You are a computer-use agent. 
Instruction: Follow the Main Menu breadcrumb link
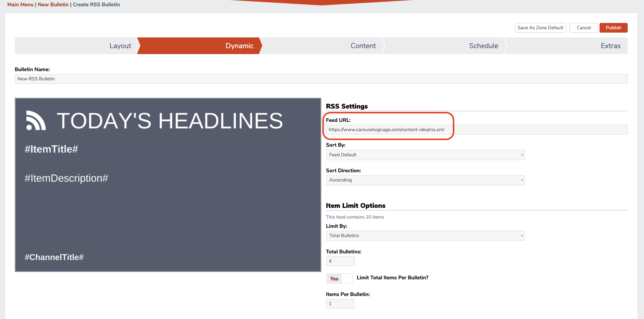pyautogui.click(x=20, y=4)
